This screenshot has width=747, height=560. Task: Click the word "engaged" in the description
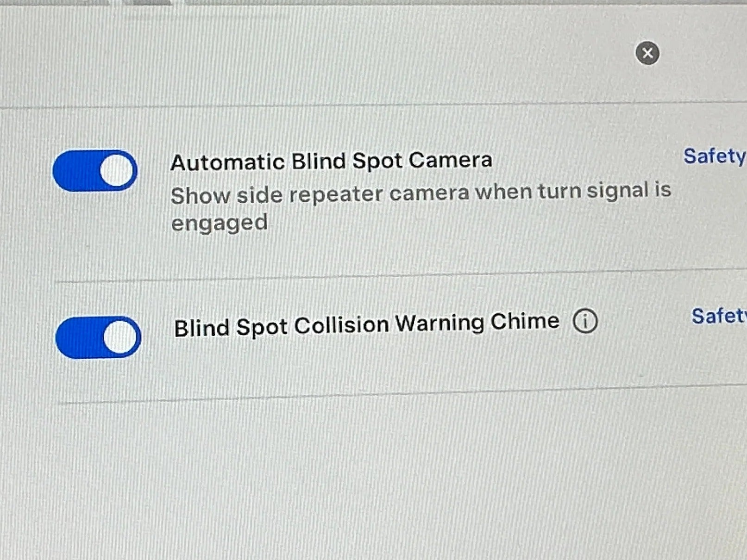[x=220, y=223]
